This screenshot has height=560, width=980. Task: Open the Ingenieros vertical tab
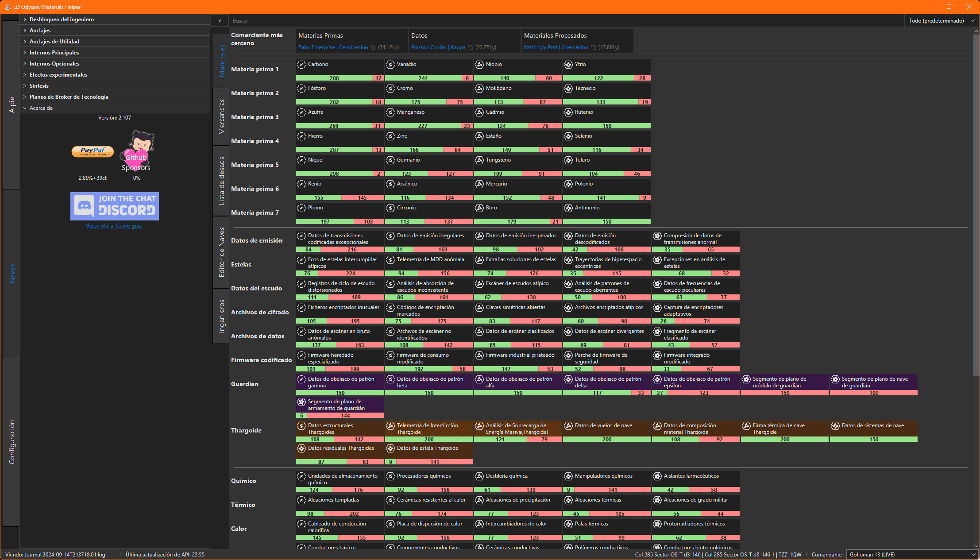[x=222, y=316]
